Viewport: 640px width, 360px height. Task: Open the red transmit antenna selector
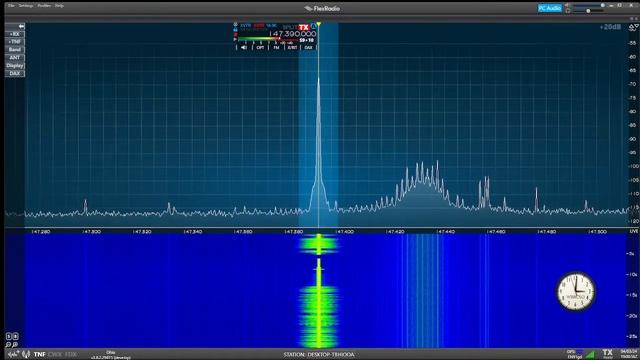pyautogui.click(x=259, y=26)
